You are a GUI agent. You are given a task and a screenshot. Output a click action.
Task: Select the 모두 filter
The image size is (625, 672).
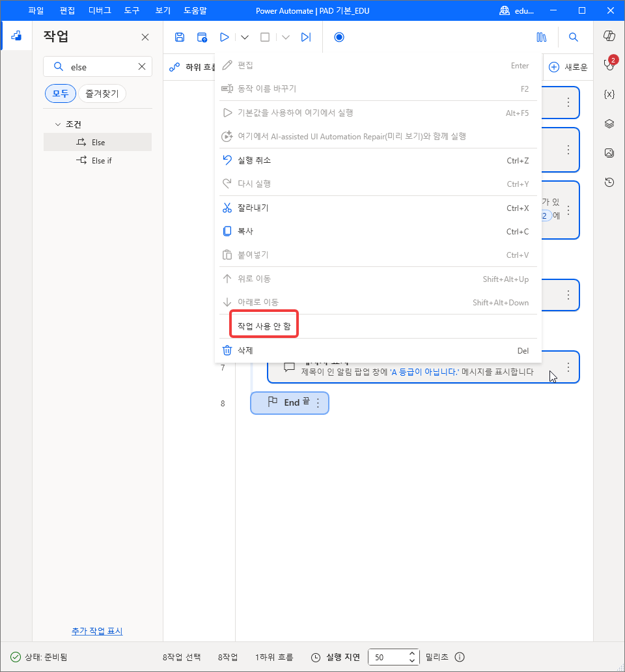[61, 93]
